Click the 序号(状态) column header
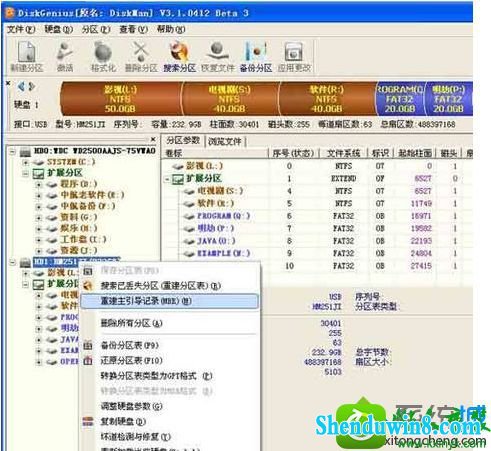The height and width of the screenshot is (451, 491). click(x=294, y=153)
